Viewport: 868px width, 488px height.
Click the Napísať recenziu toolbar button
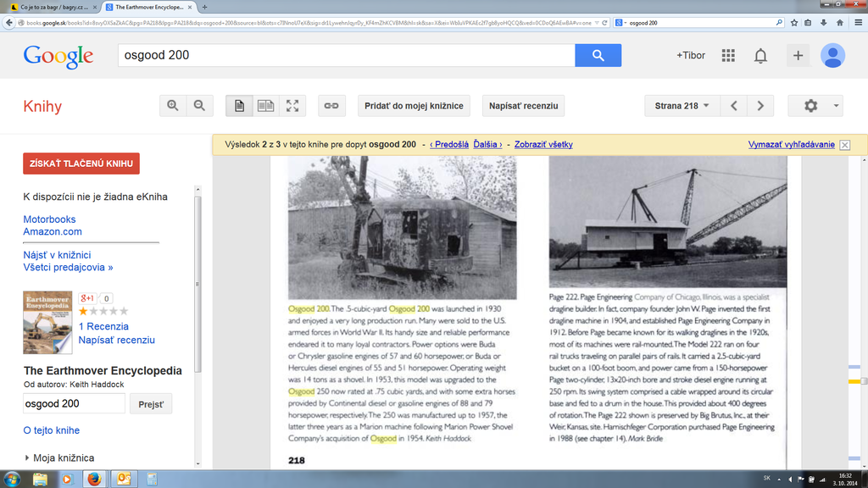point(523,106)
